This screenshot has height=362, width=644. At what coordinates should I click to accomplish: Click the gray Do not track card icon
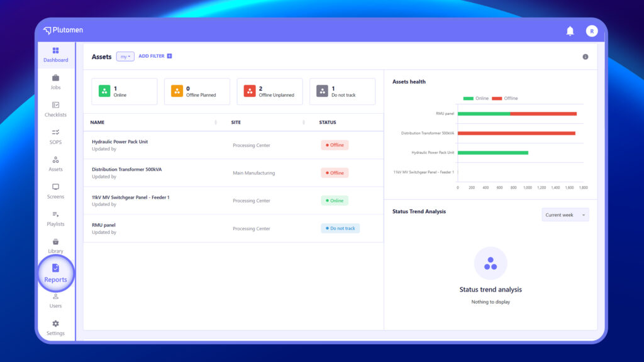(x=323, y=90)
